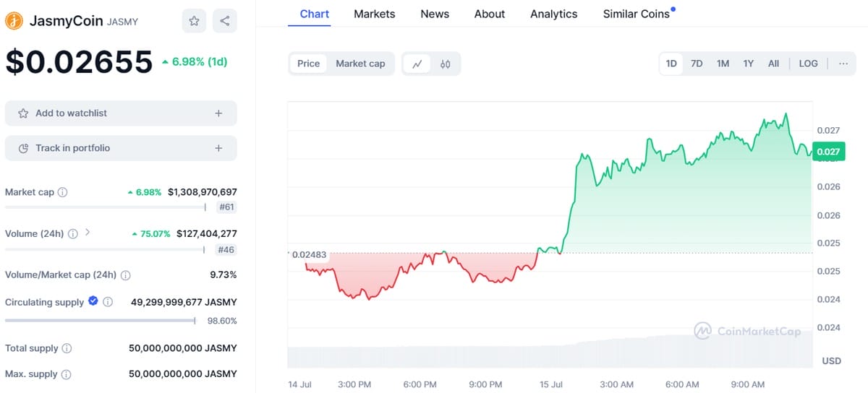Set chart range to 1D
Viewport: 868px width, 393px height.
pos(671,64)
